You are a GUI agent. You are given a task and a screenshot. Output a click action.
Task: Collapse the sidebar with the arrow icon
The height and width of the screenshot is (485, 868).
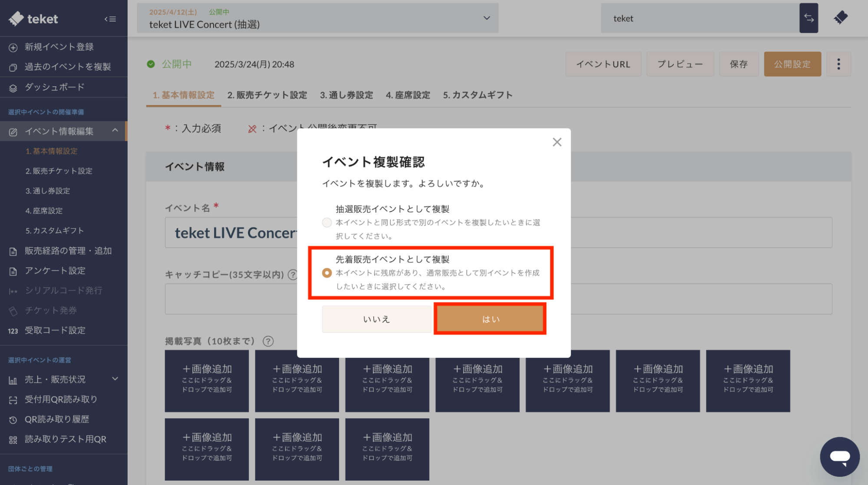coord(111,19)
